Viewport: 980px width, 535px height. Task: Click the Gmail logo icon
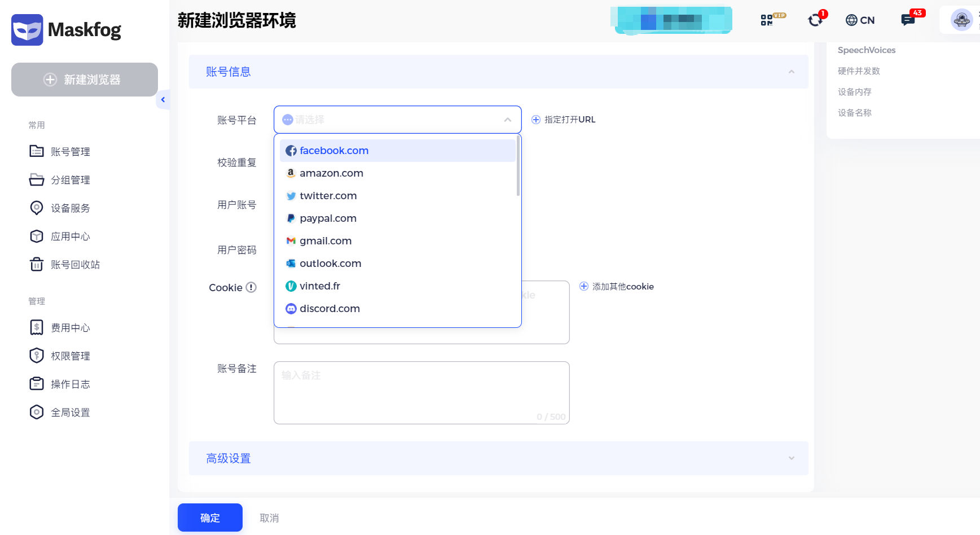tap(291, 241)
